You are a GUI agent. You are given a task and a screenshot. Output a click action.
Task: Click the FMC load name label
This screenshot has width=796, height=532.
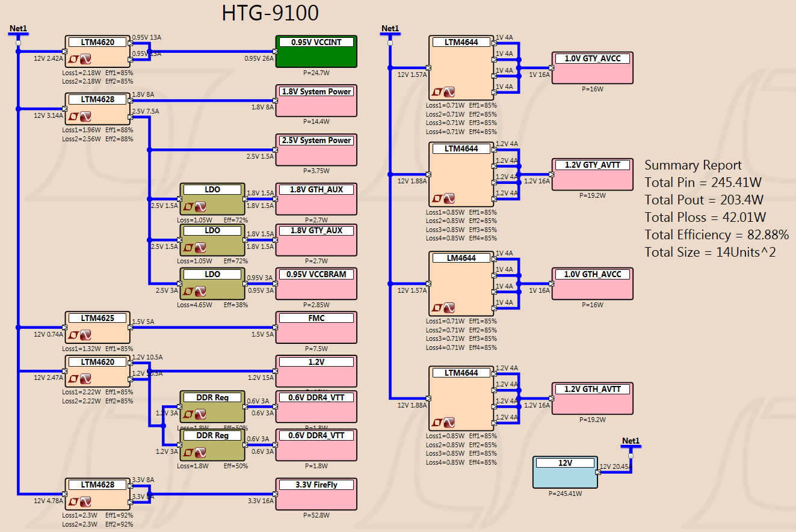(316, 318)
